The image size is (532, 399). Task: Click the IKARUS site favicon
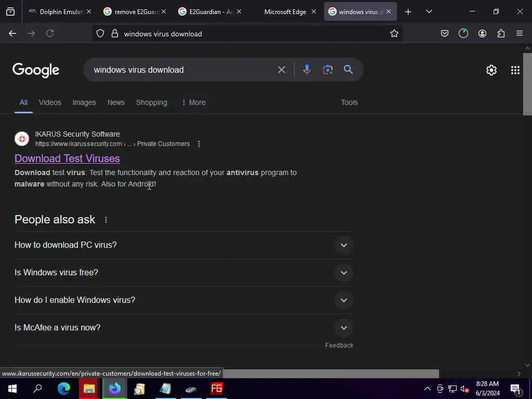click(x=22, y=139)
